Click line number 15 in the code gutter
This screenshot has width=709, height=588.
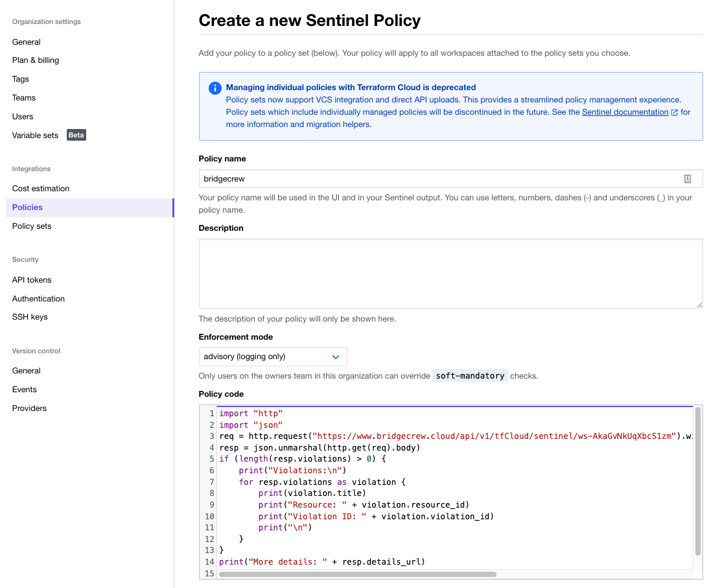click(209, 574)
